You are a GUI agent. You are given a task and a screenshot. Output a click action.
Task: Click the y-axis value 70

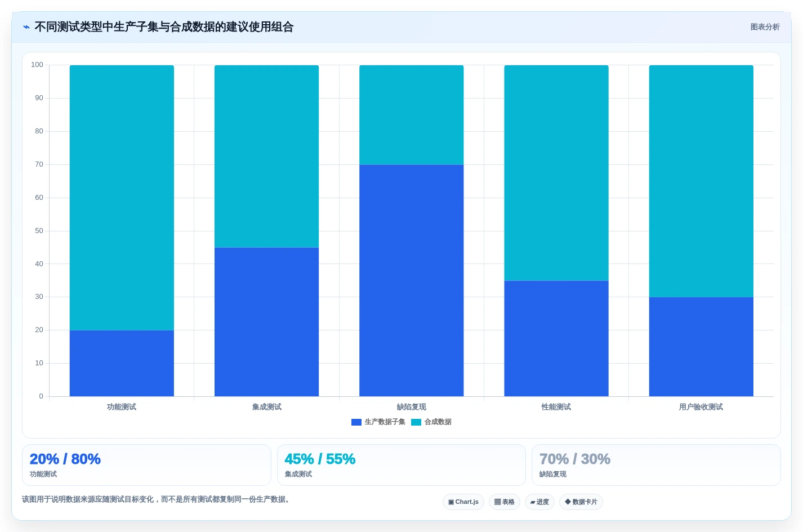tap(39, 164)
